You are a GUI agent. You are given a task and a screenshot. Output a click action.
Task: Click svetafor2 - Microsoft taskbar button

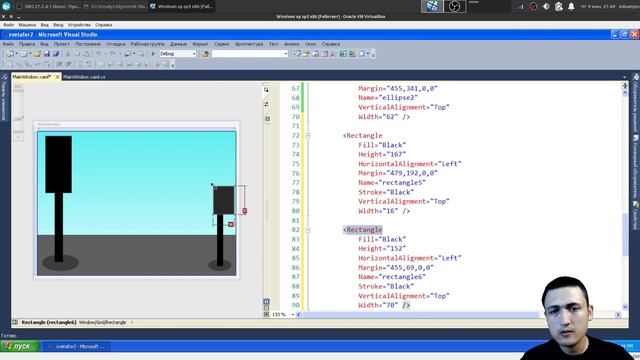(77, 346)
